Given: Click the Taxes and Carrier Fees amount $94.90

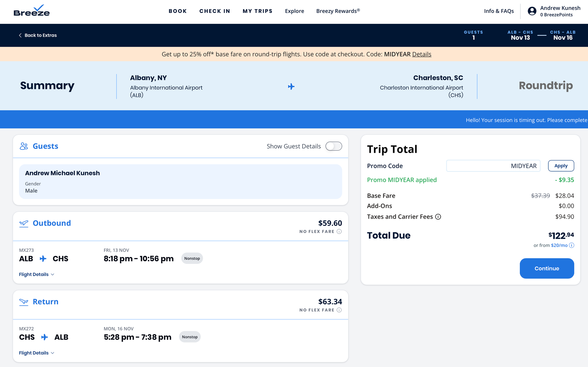Looking at the screenshot, I should coord(564,217).
